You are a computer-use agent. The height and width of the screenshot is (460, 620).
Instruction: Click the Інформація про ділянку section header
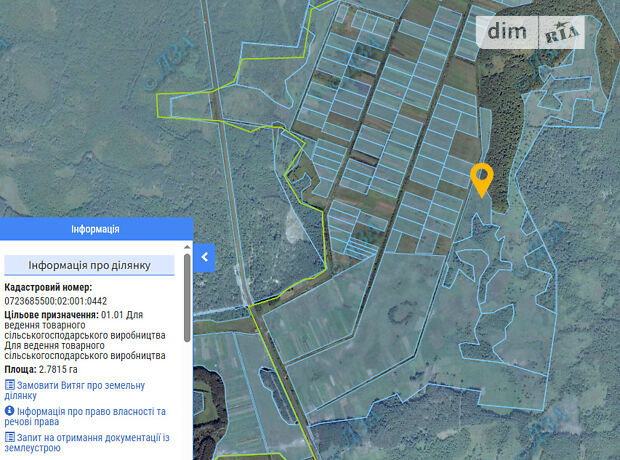coord(90,265)
